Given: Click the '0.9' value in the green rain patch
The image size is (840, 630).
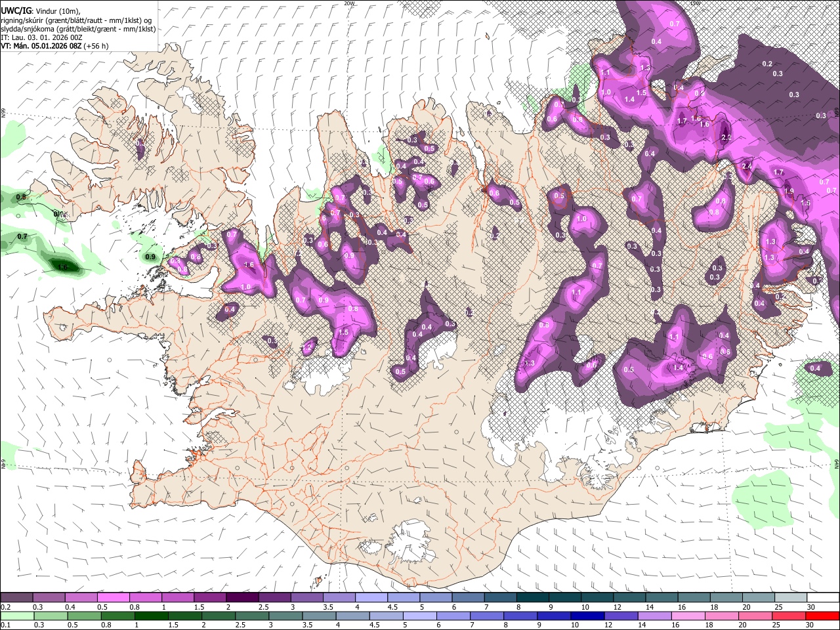Looking at the screenshot, I should click(150, 257).
